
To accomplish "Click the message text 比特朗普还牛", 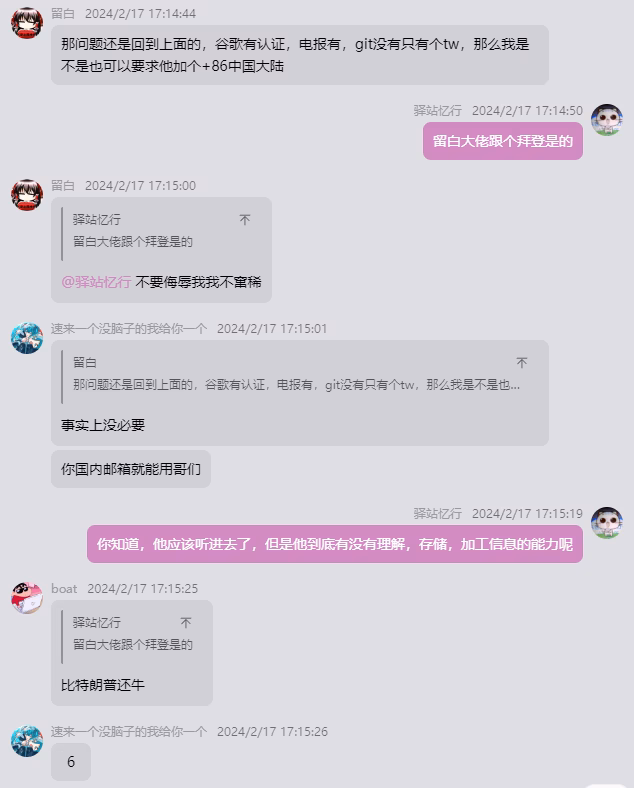I will click(x=102, y=685).
